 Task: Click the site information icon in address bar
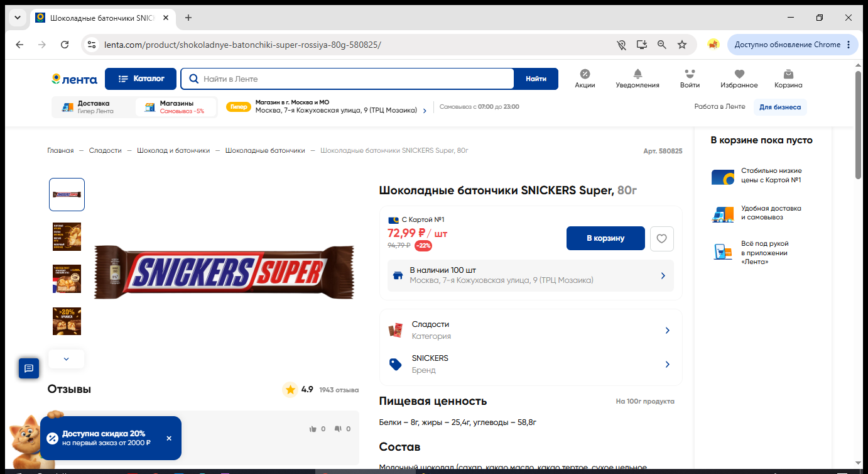(x=92, y=45)
